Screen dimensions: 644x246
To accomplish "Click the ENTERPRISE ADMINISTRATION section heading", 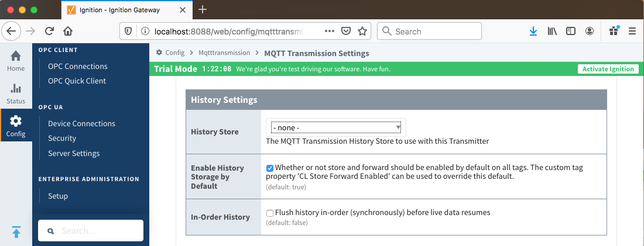I will point(89,179).
